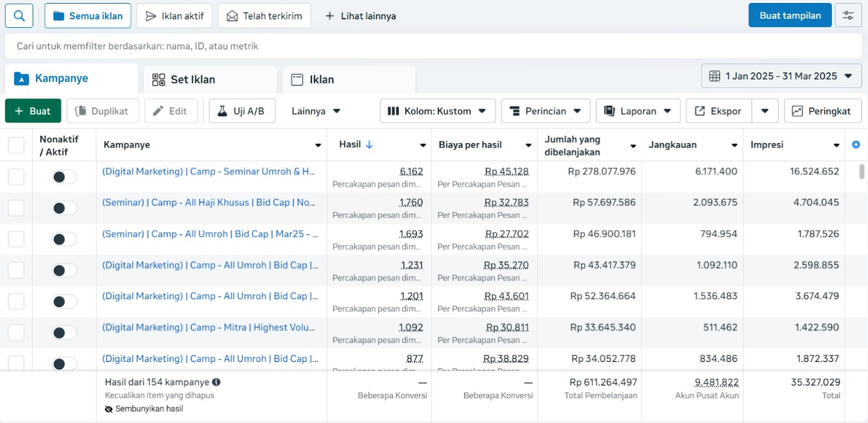
Task: Click the blue plus add-column icon
Action: (855, 145)
